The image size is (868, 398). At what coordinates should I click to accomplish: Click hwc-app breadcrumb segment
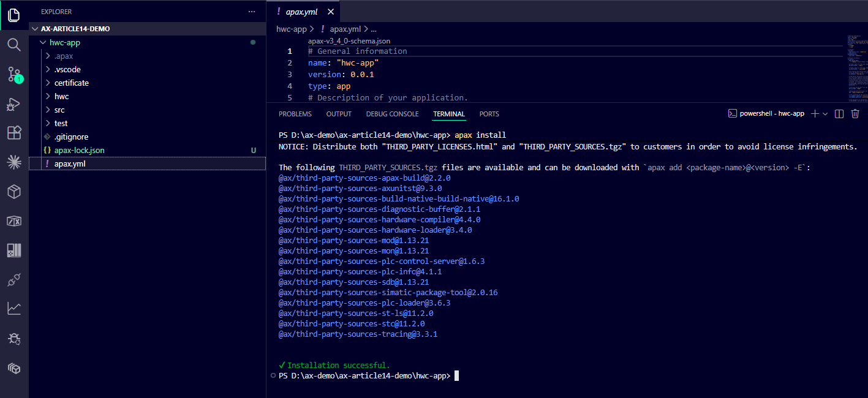[292, 29]
